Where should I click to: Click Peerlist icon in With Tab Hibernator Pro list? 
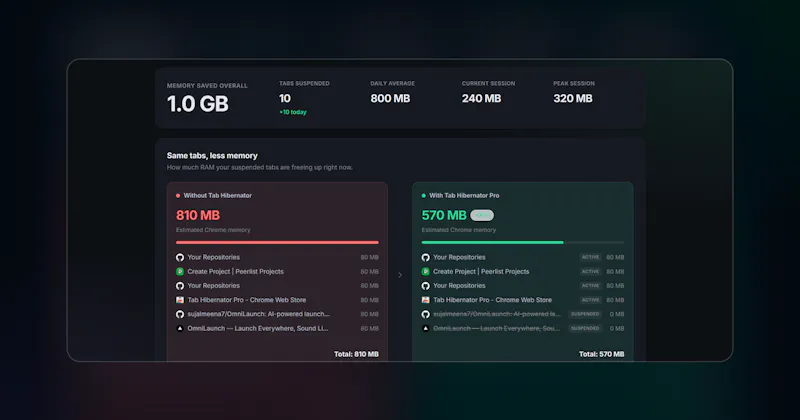tap(426, 271)
